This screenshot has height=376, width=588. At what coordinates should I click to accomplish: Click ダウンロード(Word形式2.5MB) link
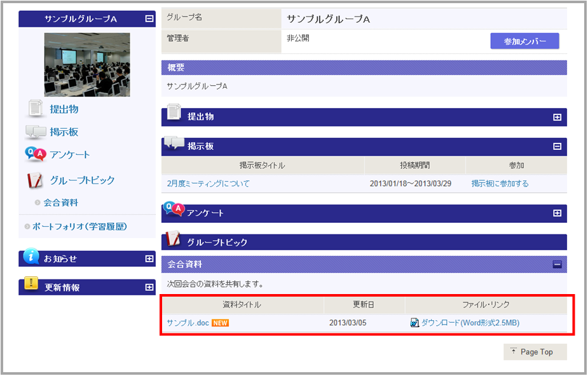tap(470, 323)
